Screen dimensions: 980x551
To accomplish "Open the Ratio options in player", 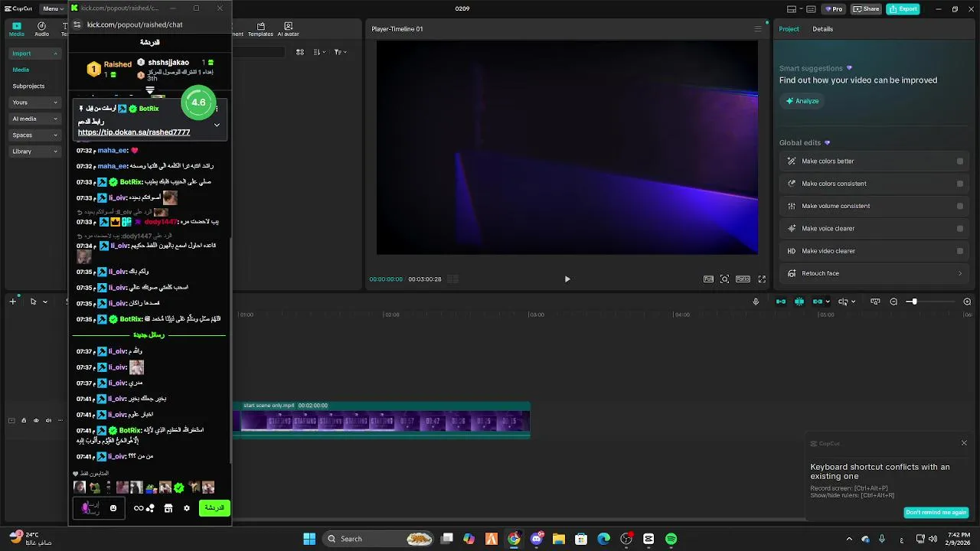I will click(x=743, y=279).
